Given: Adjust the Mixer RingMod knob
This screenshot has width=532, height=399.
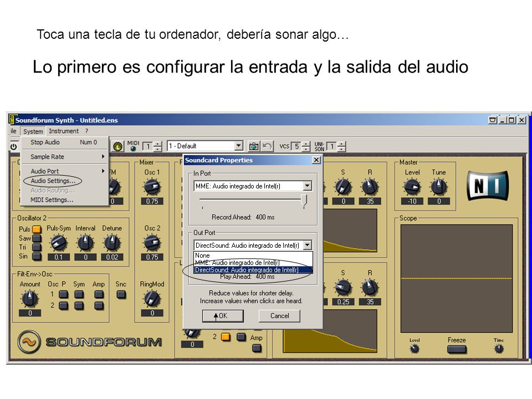Looking at the screenshot, I should point(152,299).
